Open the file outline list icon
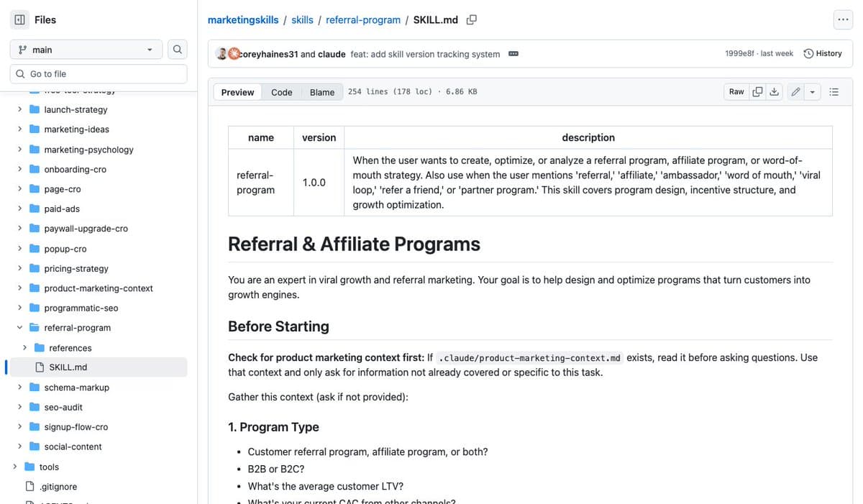Image resolution: width=863 pixels, height=504 pixels. tap(834, 91)
